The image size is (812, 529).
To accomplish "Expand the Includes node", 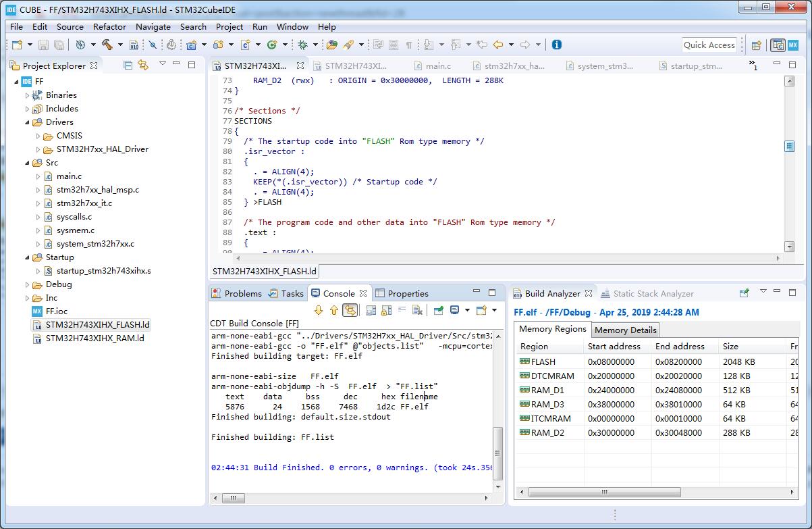I will pyautogui.click(x=28, y=108).
